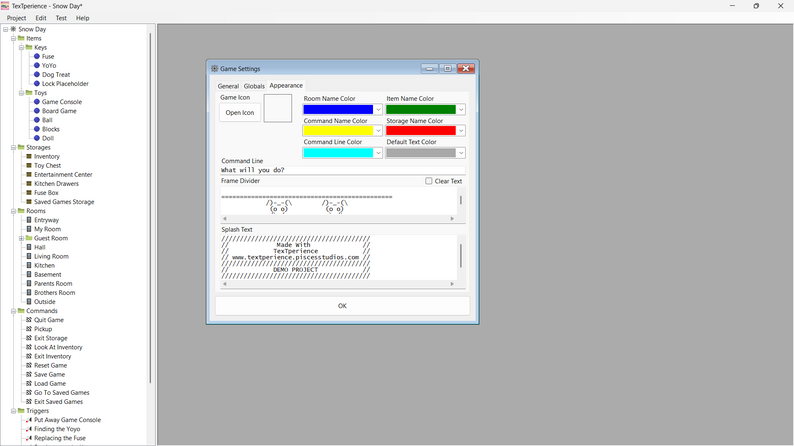This screenshot has height=446, width=794.
Task: Switch to the Globals tab
Action: pyautogui.click(x=254, y=86)
